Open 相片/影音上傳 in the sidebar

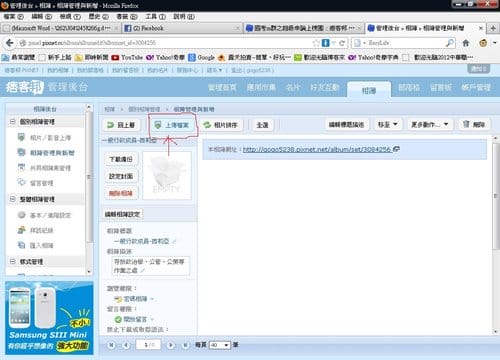pyautogui.click(x=45, y=137)
